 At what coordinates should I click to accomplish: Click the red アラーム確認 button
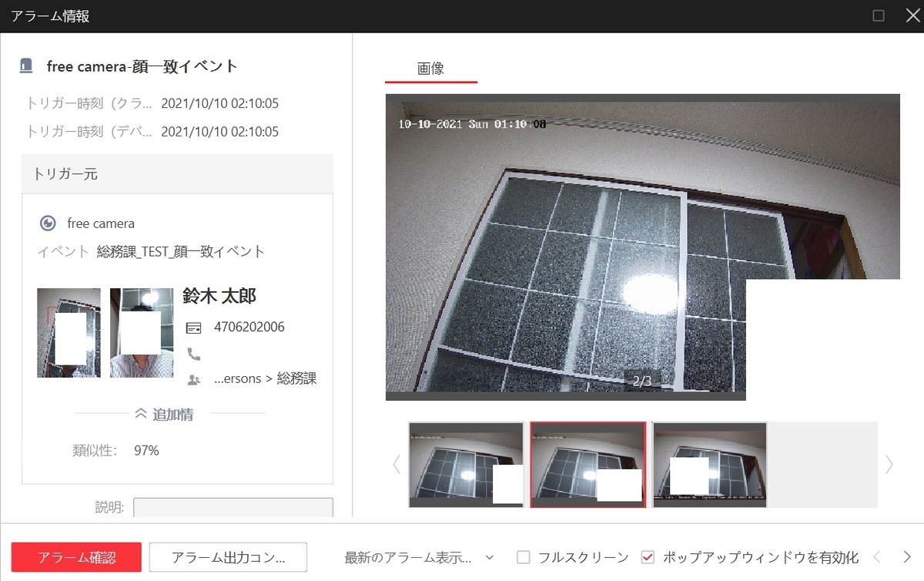click(75, 556)
